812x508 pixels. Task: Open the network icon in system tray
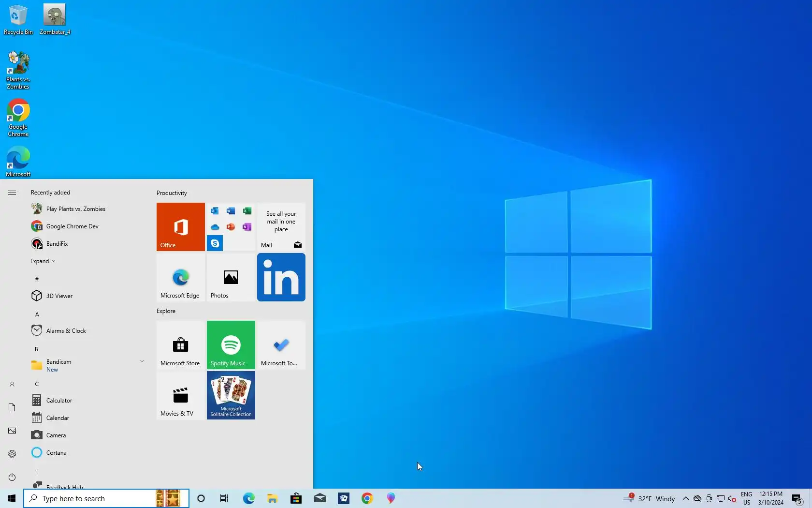coord(721,499)
